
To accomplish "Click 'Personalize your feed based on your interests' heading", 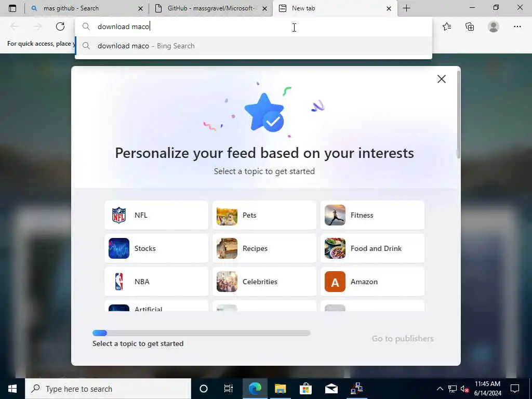I will 264,153.
